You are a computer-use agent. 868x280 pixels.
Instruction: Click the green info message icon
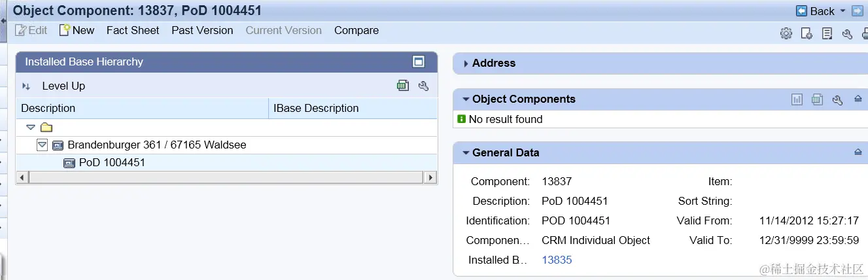[x=462, y=119]
